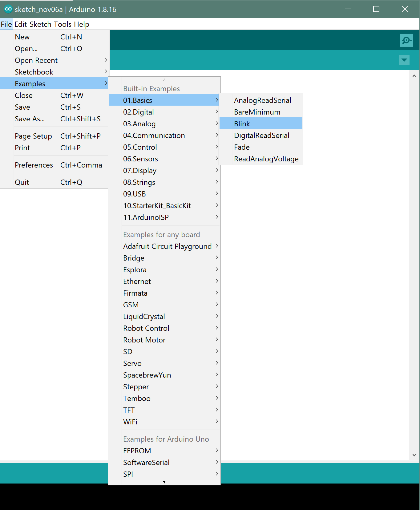Open the Serial Monitor magnifier icon
This screenshot has width=420, height=510.
click(x=406, y=40)
